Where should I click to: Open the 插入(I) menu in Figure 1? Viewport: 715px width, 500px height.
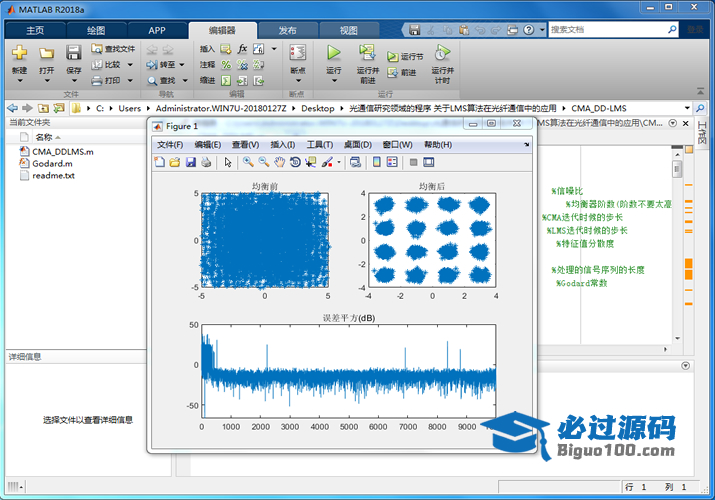coord(283,144)
